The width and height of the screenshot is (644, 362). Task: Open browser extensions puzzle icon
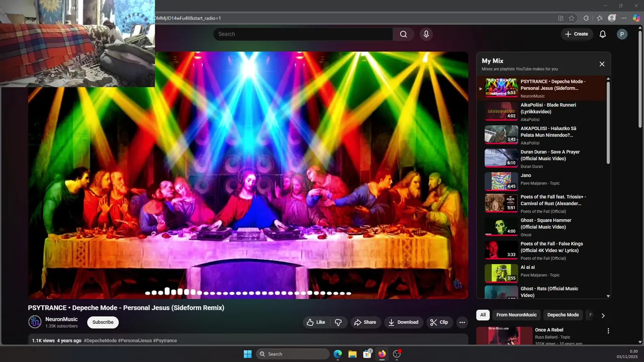[x=586, y=18]
